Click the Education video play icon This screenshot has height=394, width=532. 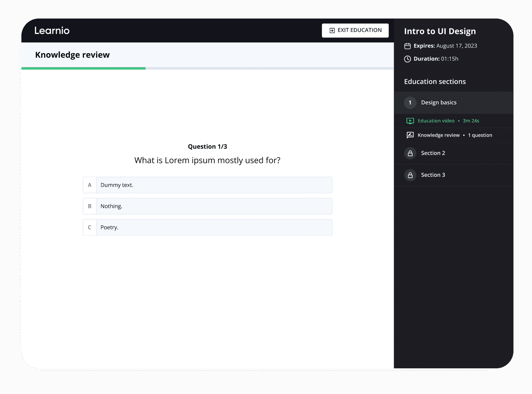(410, 121)
